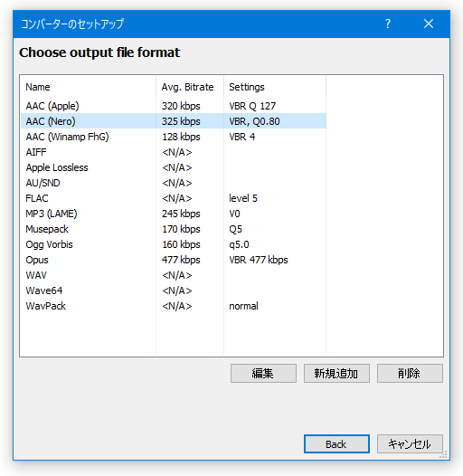
Task: Select the AAC (Nero) preset
Action: 174,121
